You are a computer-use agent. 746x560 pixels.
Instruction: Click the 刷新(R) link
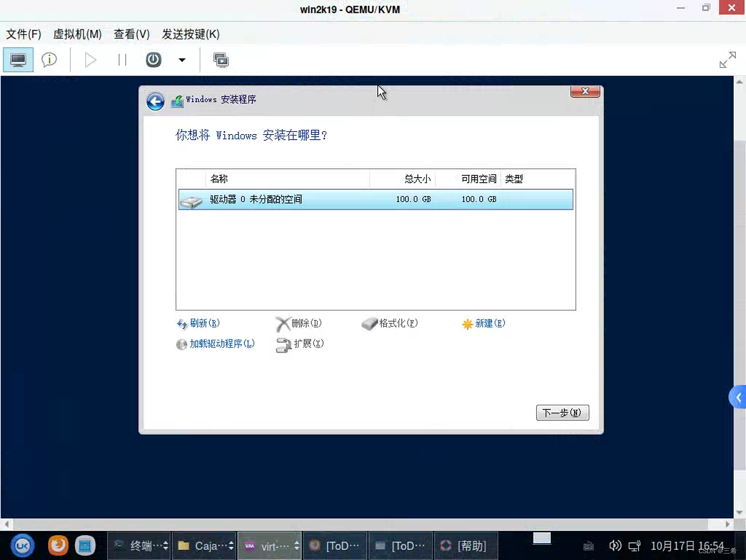198,324
